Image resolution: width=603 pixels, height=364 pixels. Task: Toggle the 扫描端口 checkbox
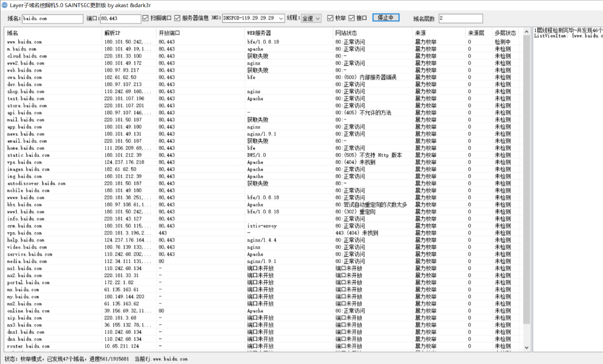(x=146, y=18)
